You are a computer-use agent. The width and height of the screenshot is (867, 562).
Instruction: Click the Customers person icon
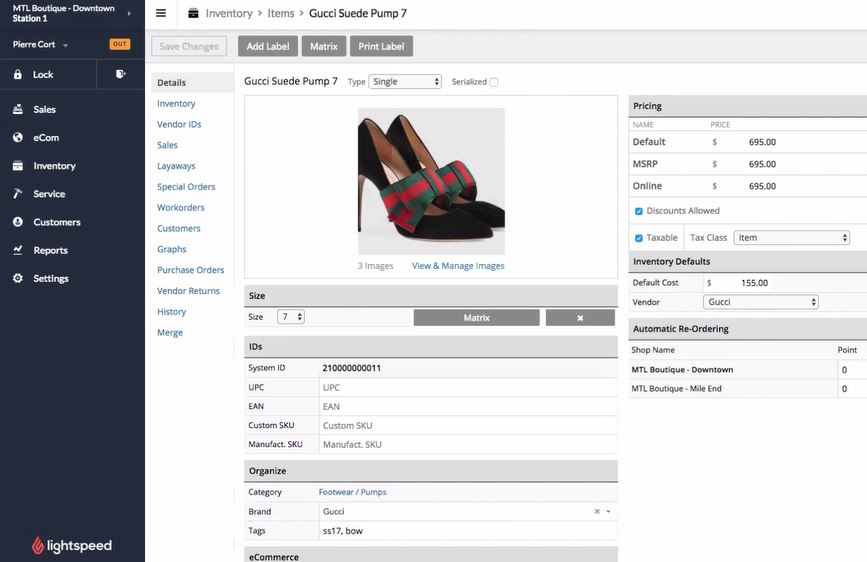[18, 222]
